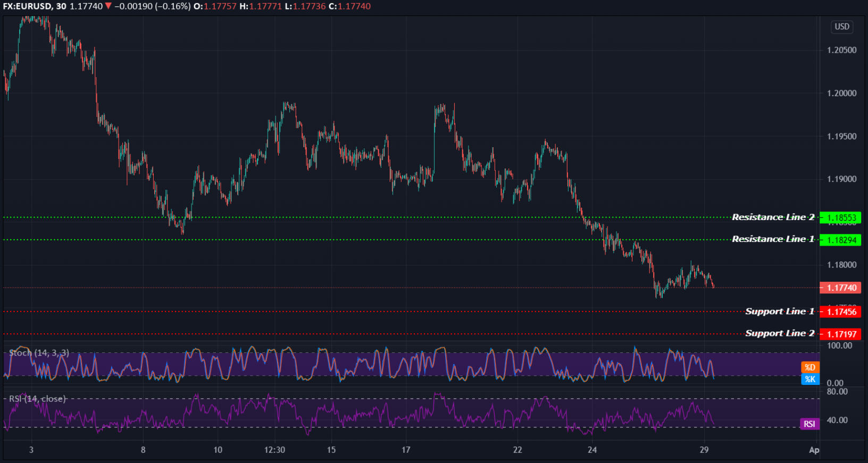Click the Ap month label on time axis
The width and height of the screenshot is (868, 463).
coord(814,450)
